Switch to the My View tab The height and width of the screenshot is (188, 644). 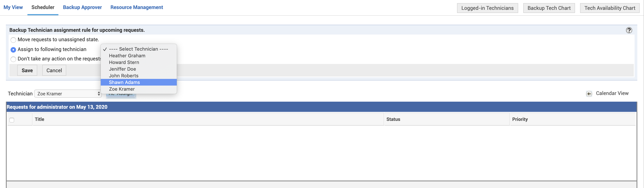click(x=13, y=7)
